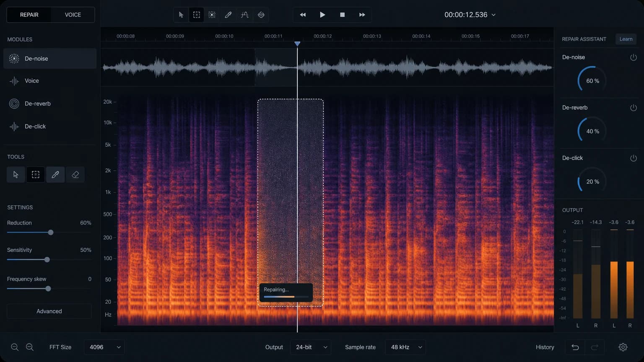The image size is (644, 362).
Task: Select the pointer tool in Tools panel
Action: tap(16, 175)
